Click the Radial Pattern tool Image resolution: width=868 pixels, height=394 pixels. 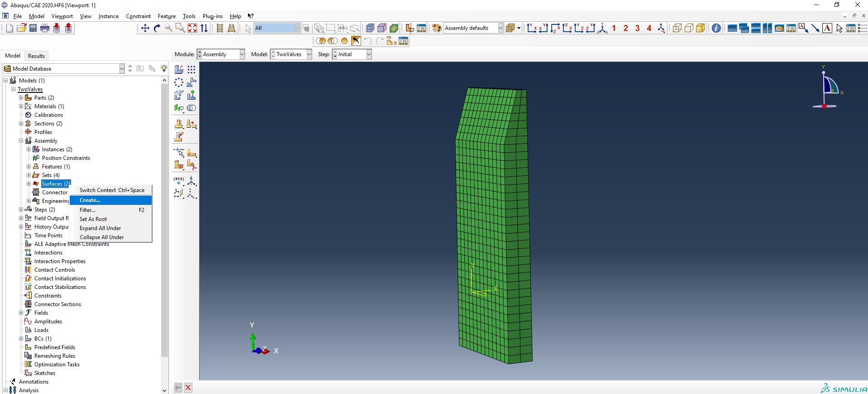point(179,82)
